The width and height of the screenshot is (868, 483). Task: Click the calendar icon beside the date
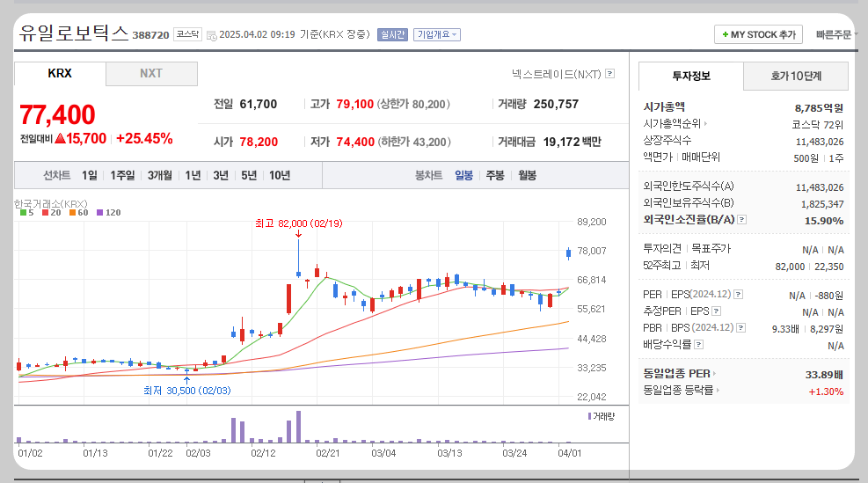coord(211,35)
